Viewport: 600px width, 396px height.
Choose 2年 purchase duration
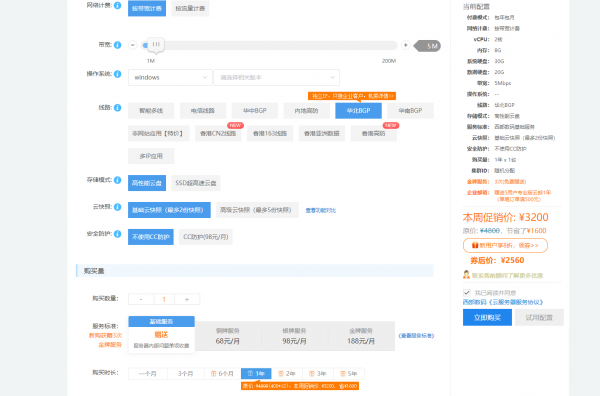[x=287, y=373]
